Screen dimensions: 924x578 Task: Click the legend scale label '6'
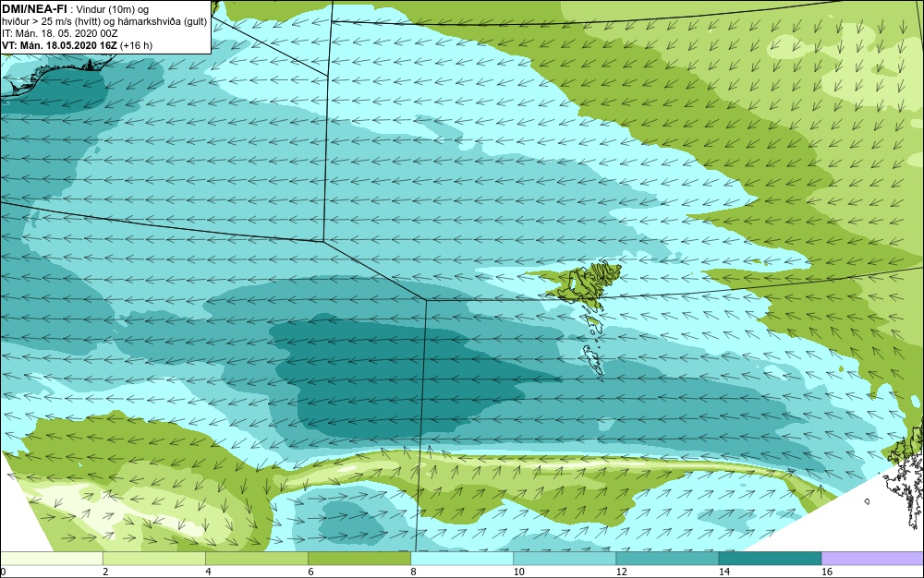tap(310, 572)
